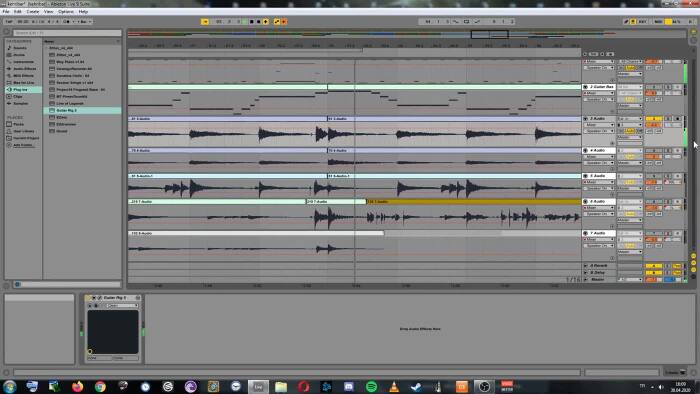Enable Draw Mode pencil in the control bar
Screen dimensions: 700x394
[x=626, y=21]
